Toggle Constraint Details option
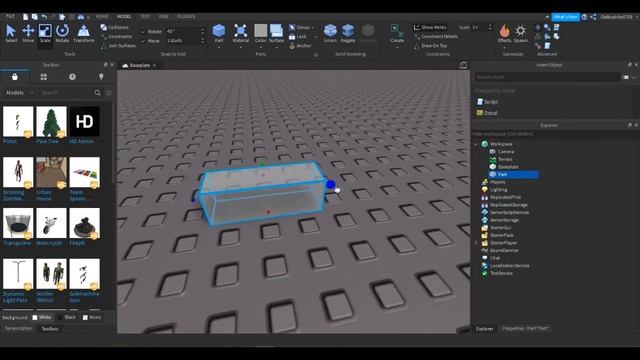The image size is (640, 360). pyautogui.click(x=436, y=36)
